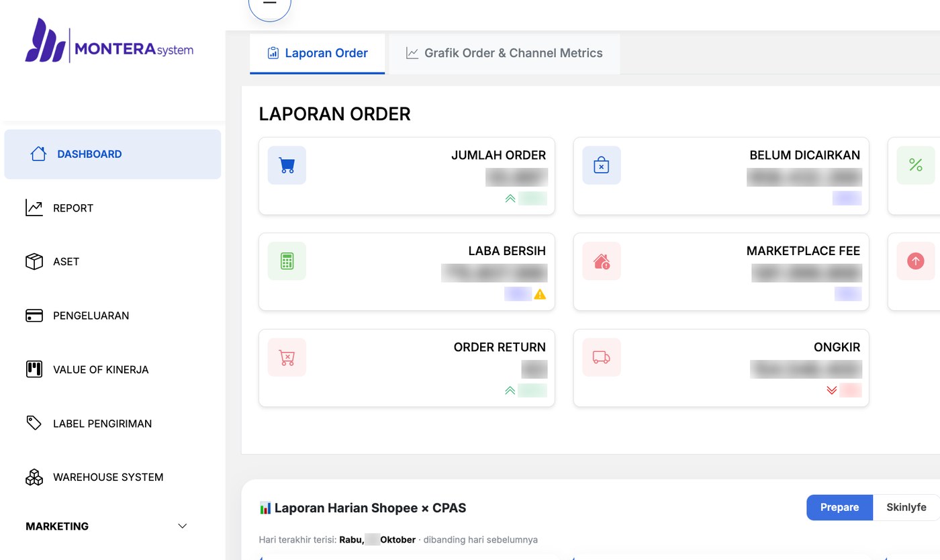
Task: Click the Belum Dicairkan bag icon
Action: coord(602,165)
